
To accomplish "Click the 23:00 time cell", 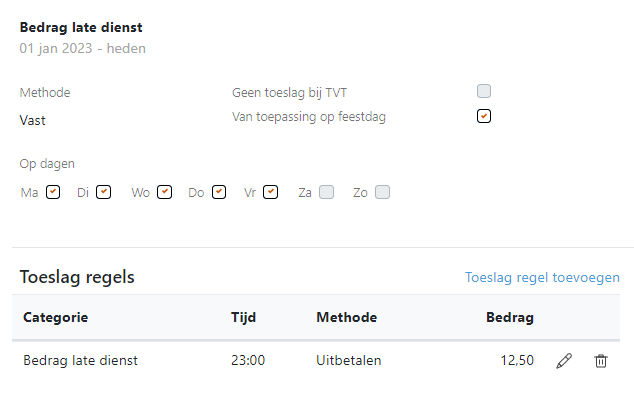I will (x=248, y=360).
